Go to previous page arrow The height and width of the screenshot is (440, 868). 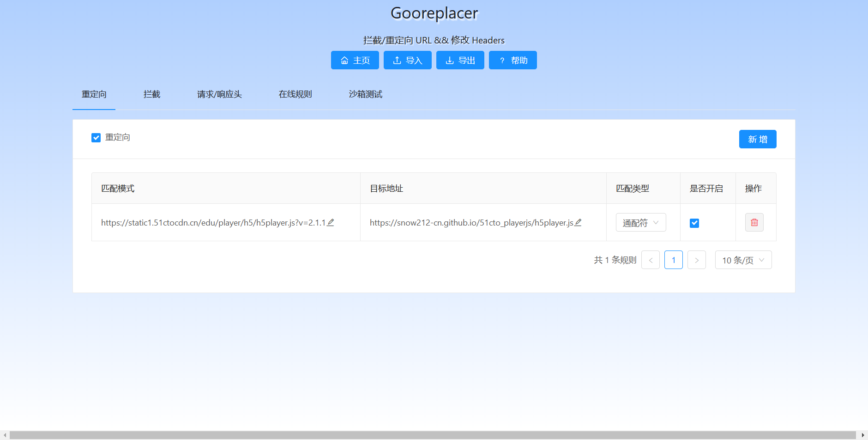point(651,260)
